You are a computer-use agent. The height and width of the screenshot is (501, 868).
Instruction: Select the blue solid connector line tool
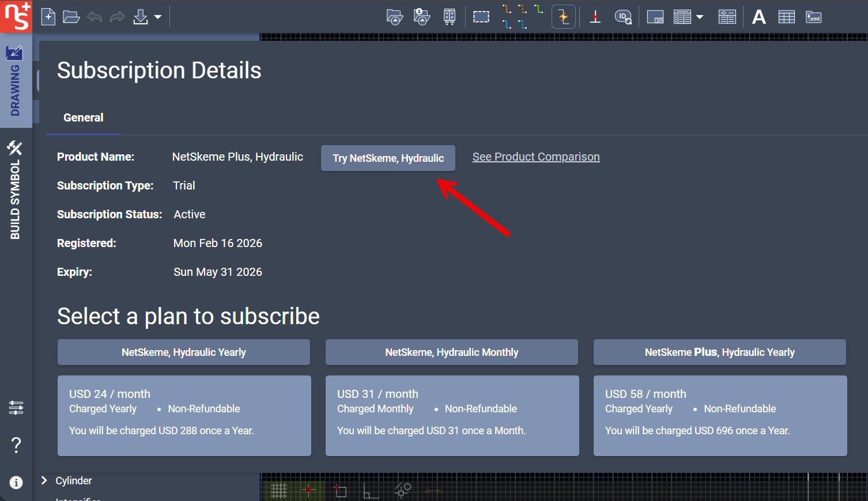[x=507, y=24]
